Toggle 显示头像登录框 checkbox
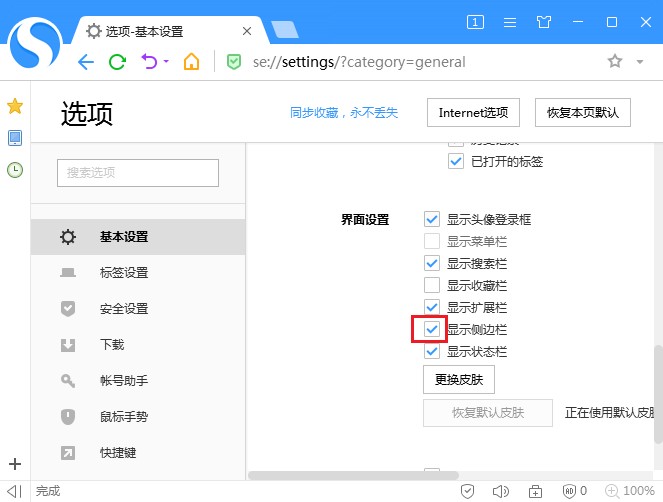This screenshot has width=663, height=502. coord(432,219)
